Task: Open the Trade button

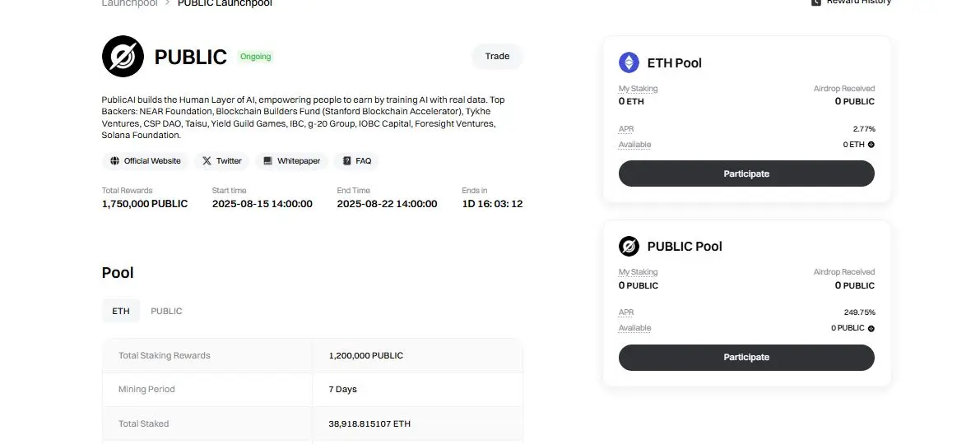Action: tap(498, 56)
